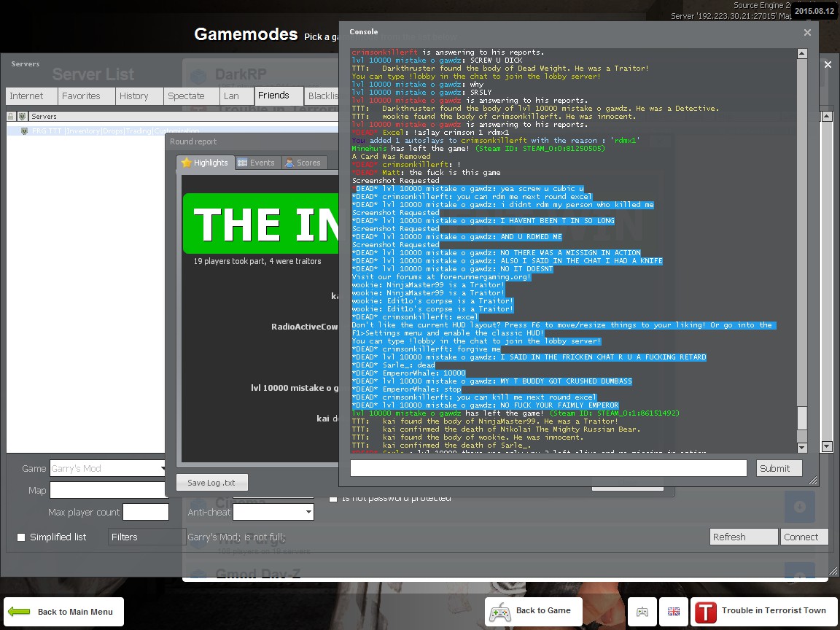Click the Filters button
The height and width of the screenshot is (630, 840).
(x=147, y=537)
